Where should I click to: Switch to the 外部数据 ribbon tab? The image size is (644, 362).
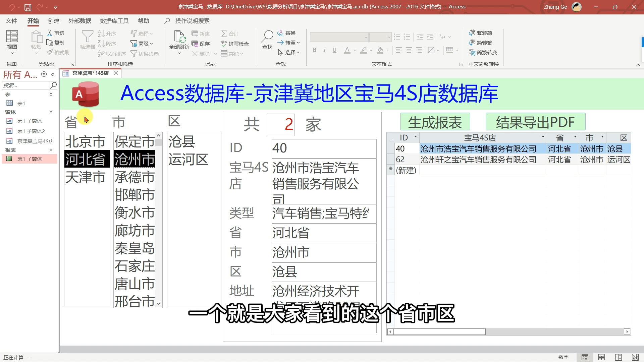80,21
